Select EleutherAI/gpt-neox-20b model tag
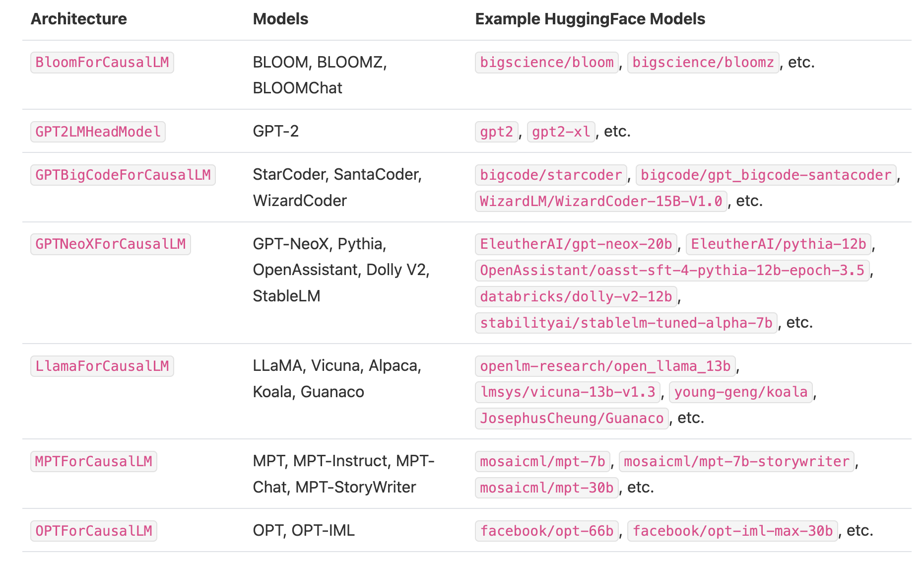The width and height of the screenshot is (924, 566). pyautogui.click(x=576, y=244)
